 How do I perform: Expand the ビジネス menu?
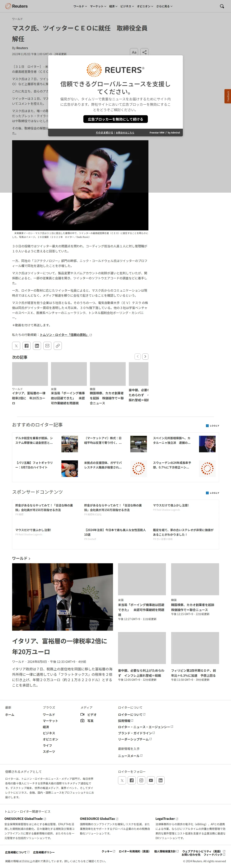[127, 6]
